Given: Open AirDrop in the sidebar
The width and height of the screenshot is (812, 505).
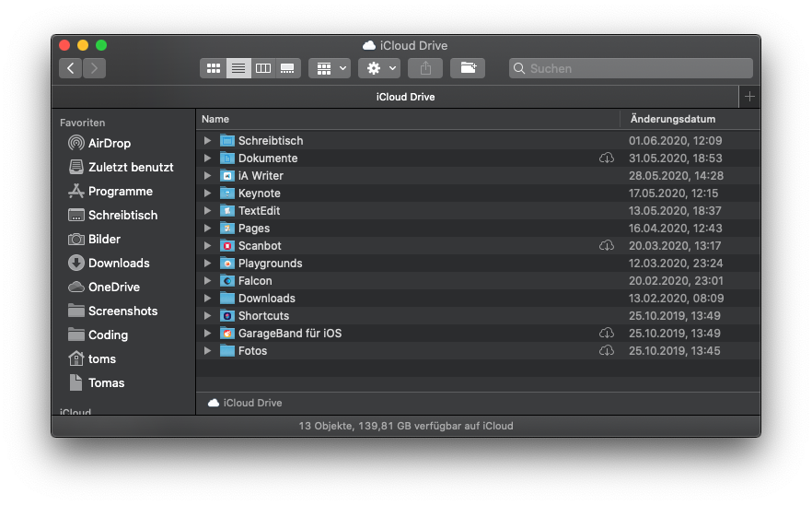Looking at the screenshot, I should point(110,143).
